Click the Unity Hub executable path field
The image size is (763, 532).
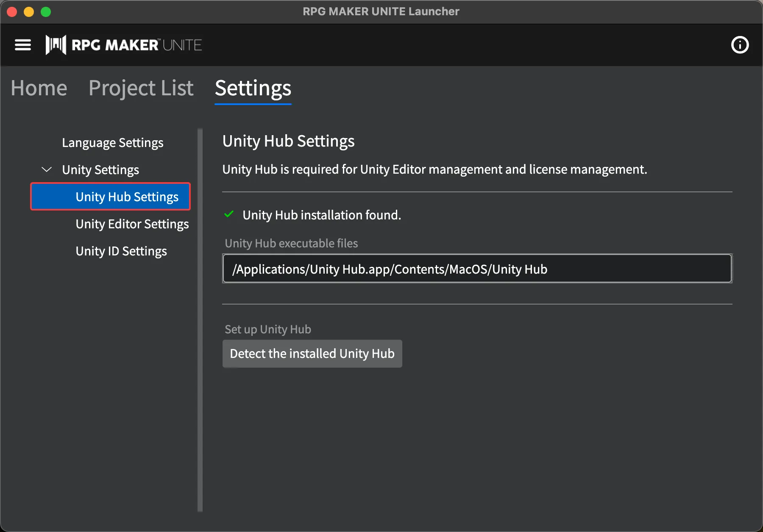coord(477,269)
